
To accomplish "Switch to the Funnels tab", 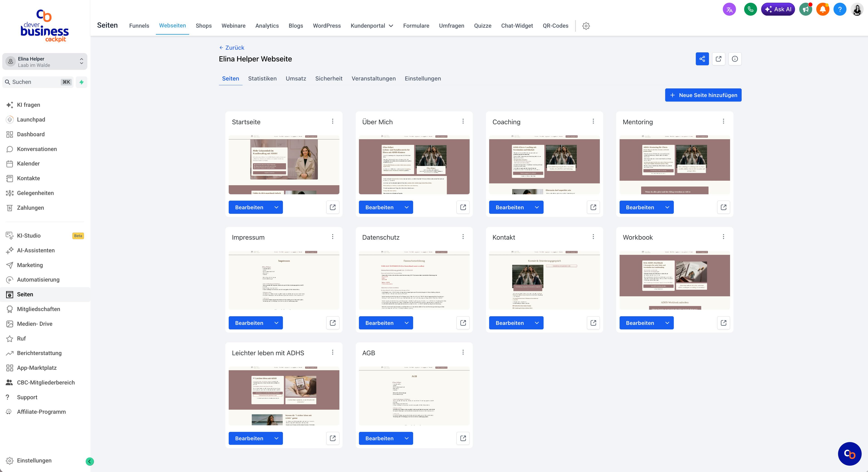I will [139, 26].
